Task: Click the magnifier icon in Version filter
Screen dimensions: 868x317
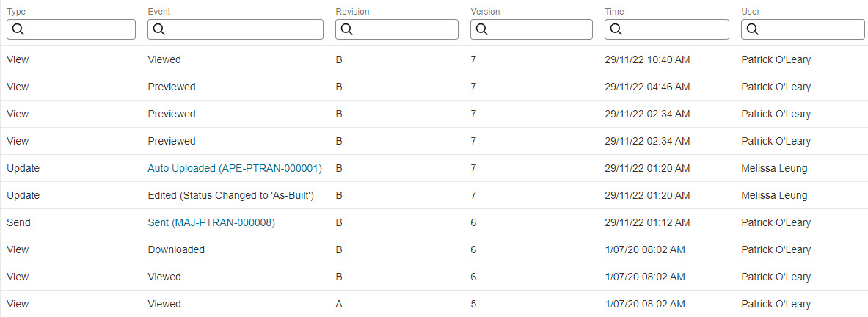Action: (481, 30)
